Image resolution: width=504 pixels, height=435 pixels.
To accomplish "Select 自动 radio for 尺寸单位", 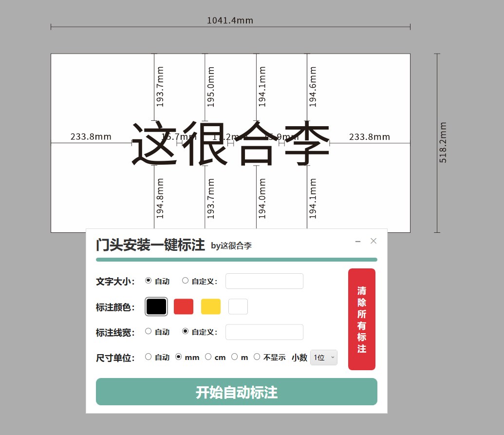I will [x=148, y=357].
